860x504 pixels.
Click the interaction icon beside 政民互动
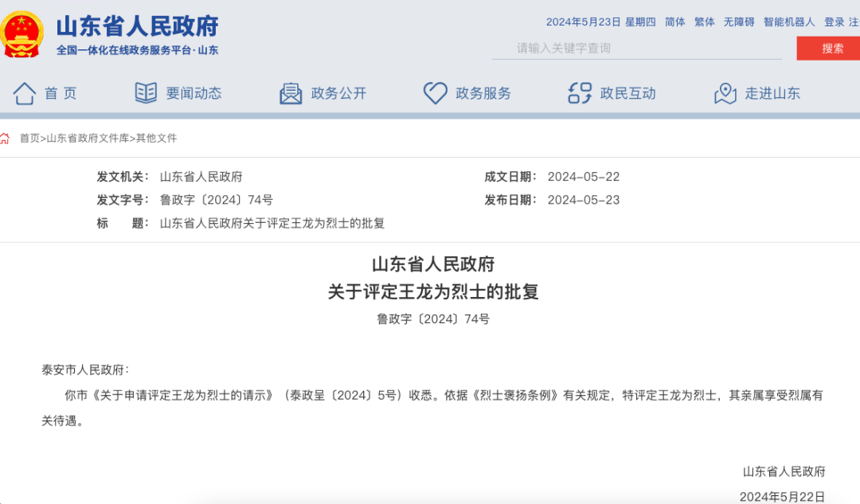point(580,93)
